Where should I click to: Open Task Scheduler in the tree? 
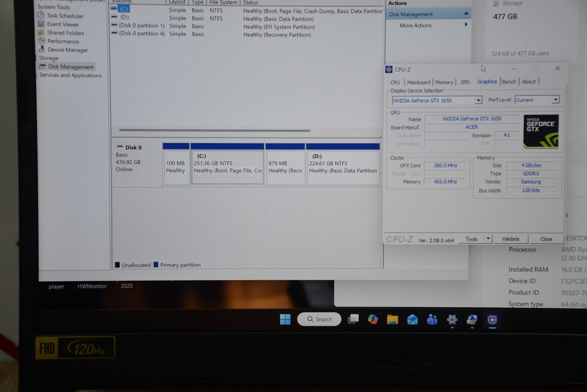65,16
